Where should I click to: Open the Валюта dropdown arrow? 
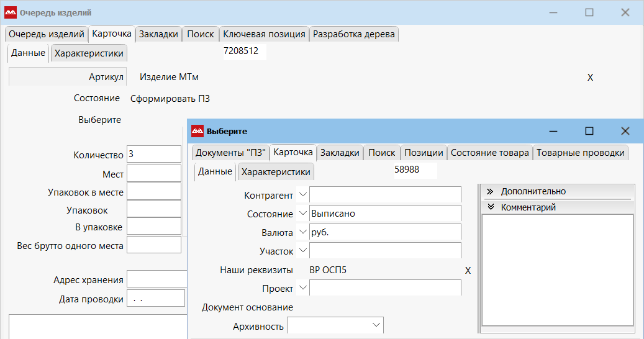pos(302,232)
